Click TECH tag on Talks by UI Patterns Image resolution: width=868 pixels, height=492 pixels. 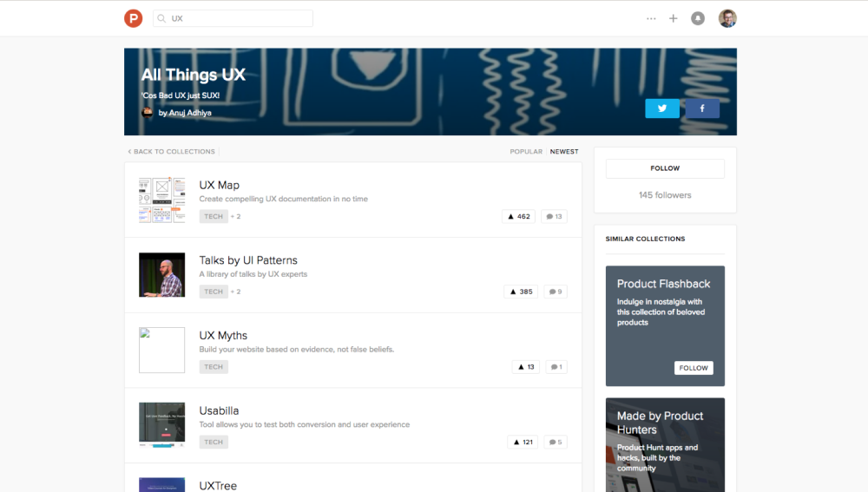click(214, 292)
